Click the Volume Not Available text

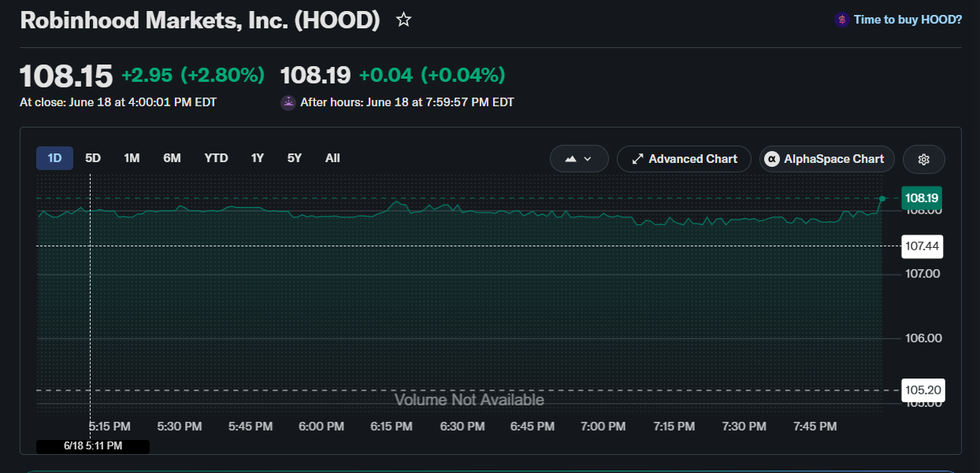point(470,400)
